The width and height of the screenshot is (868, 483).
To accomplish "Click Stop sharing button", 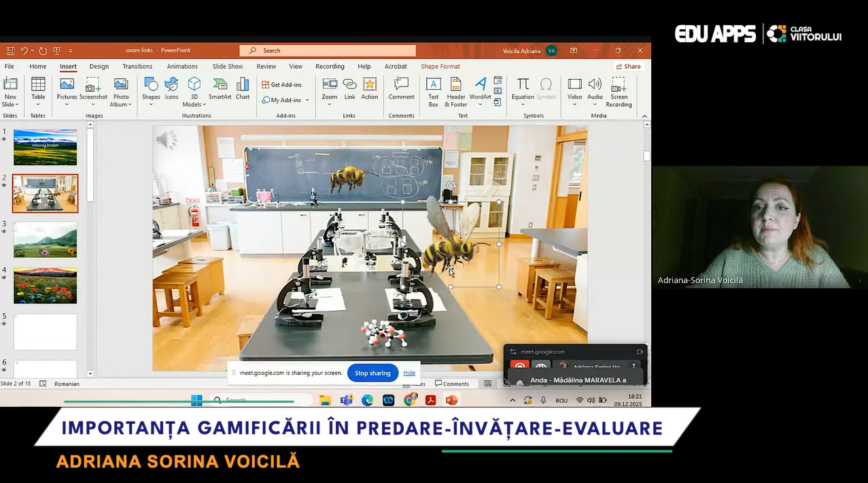I will tap(372, 373).
